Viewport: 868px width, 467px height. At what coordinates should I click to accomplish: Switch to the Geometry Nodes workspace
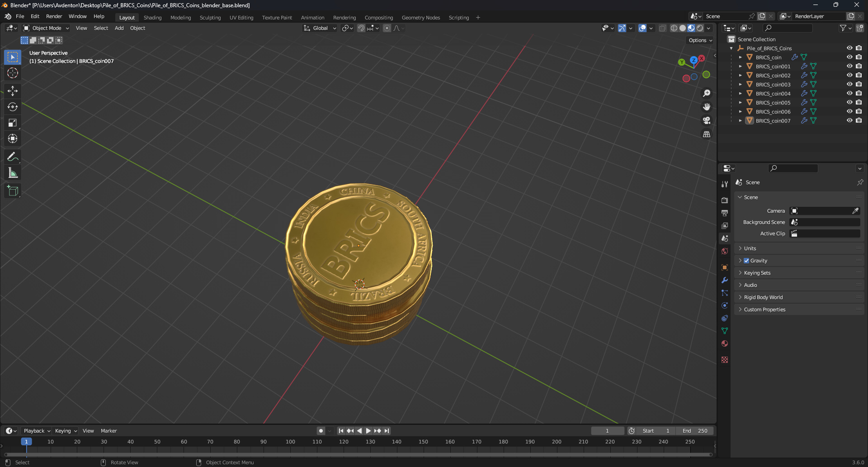[x=420, y=18]
